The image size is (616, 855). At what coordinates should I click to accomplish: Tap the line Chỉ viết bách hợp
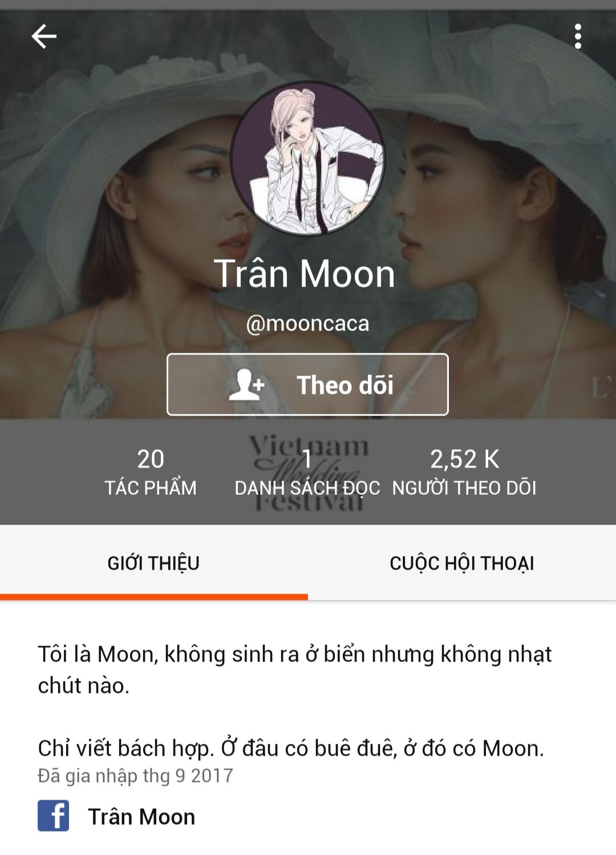pyautogui.click(x=291, y=748)
